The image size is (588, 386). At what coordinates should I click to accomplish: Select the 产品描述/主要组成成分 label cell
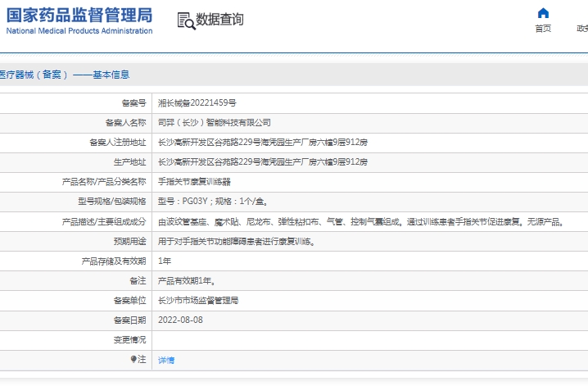pos(75,222)
